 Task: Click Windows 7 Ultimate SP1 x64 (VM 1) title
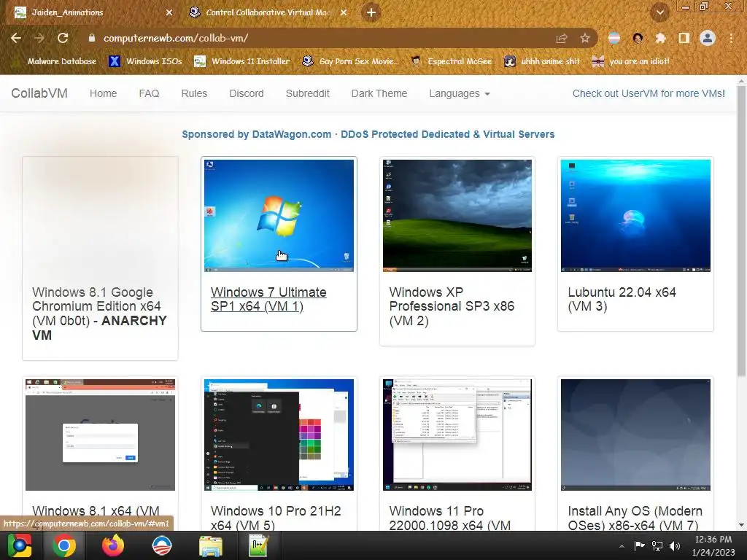268,299
